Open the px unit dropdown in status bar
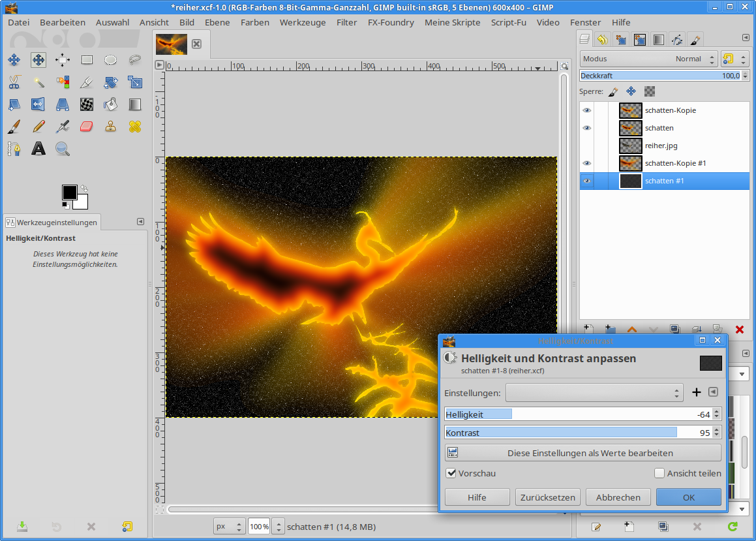 click(x=230, y=526)
